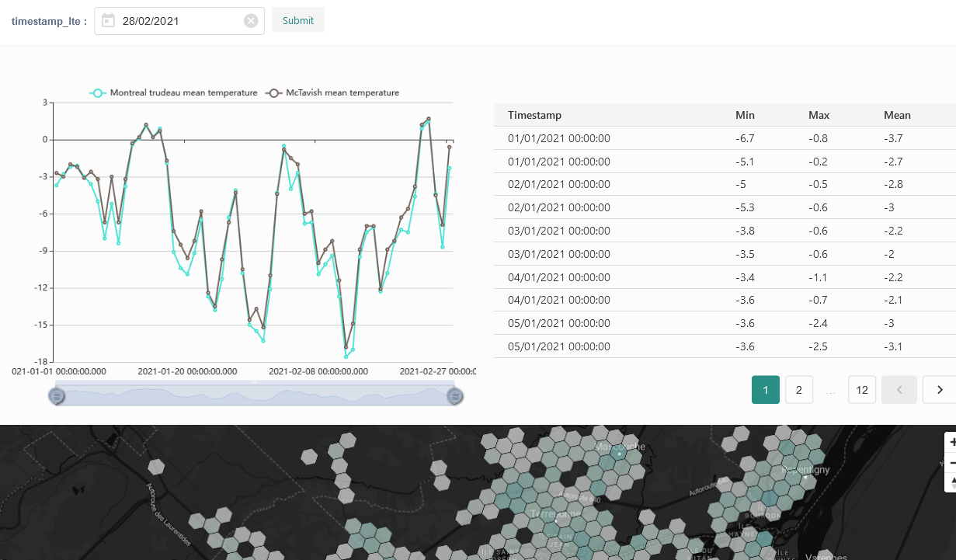The height and width of the screenshot is (560, 956).
Task: Click the Max column header
Action: (x=819, y=115)
